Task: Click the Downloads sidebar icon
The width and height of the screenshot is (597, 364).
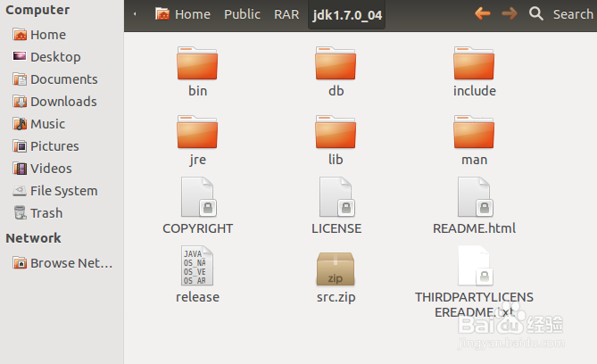Action: (x=20, y=102)
